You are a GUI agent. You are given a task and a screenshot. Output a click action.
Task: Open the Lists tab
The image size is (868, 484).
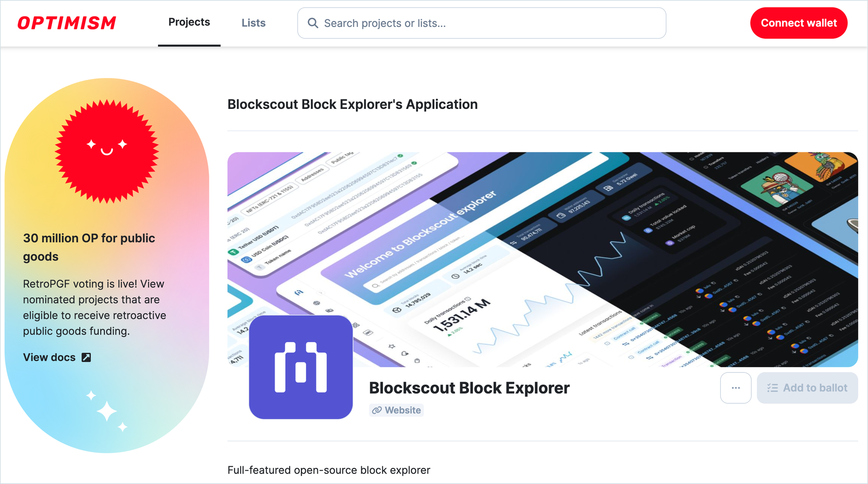(253, 23)
